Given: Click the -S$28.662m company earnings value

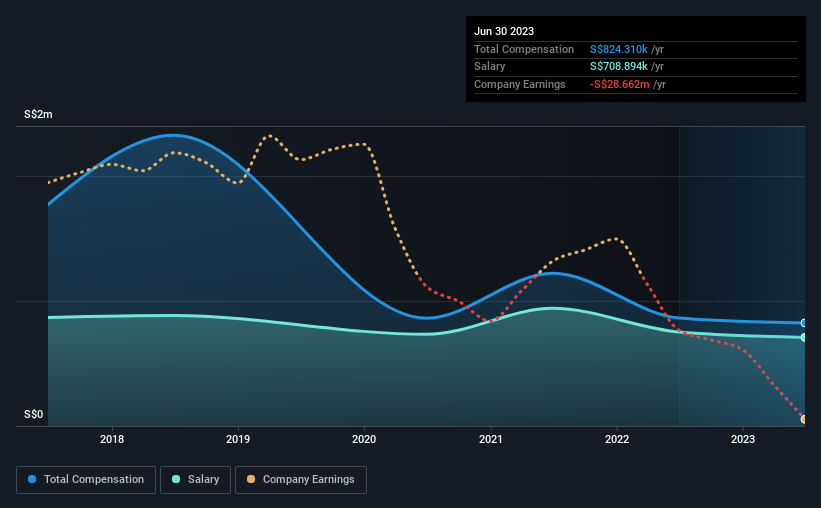Looking at the screenshot, I should tap(619, 84).
